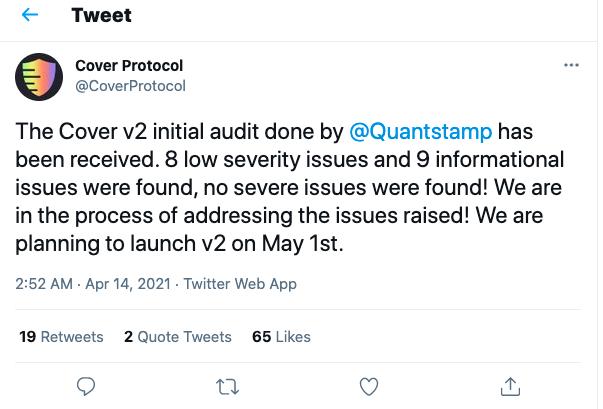Click the reply speech bubble icon

(x=87, y=386)
